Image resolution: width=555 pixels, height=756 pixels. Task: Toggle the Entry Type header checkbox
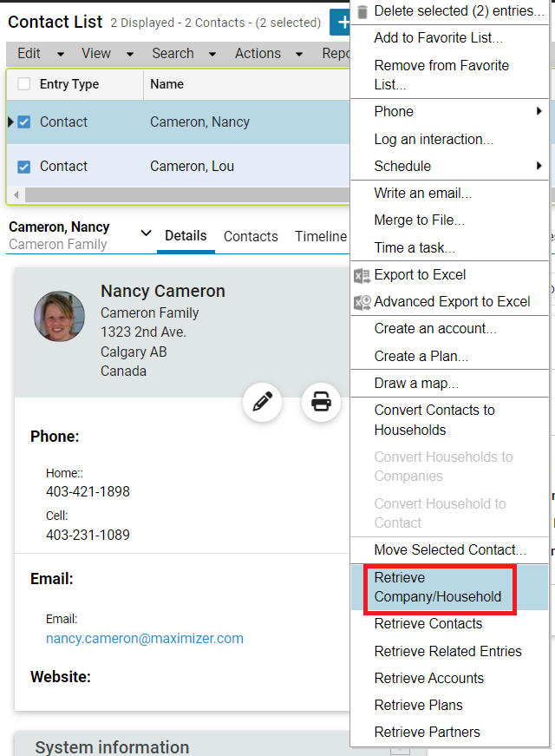click(x=23, y=84)
